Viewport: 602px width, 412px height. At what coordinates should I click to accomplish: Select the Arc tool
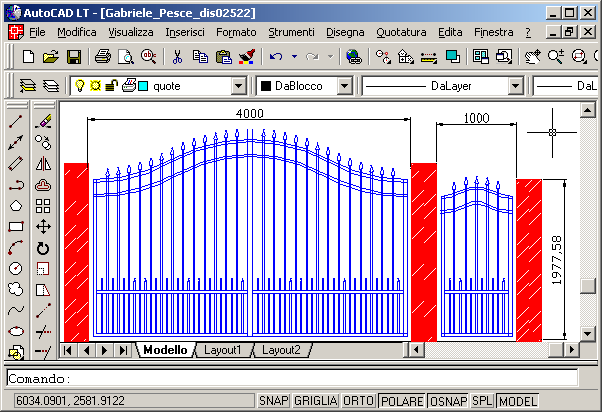point(16,248)
